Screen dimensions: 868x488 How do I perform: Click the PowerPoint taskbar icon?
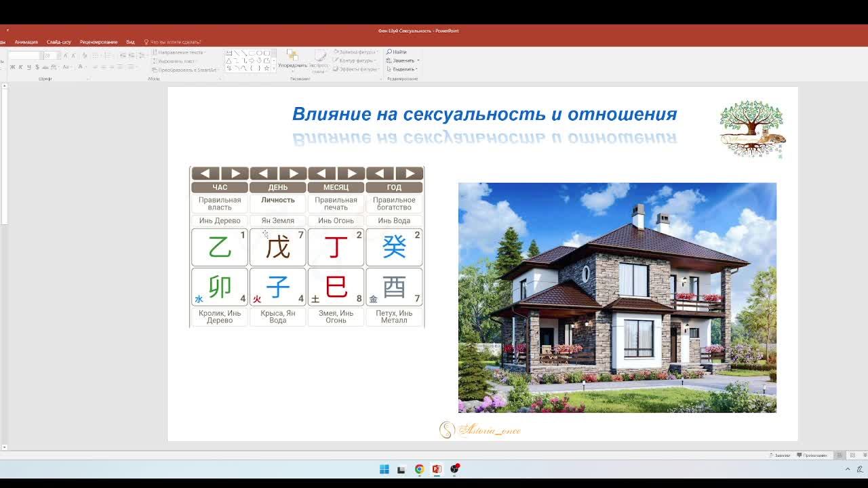click(437, 469)
